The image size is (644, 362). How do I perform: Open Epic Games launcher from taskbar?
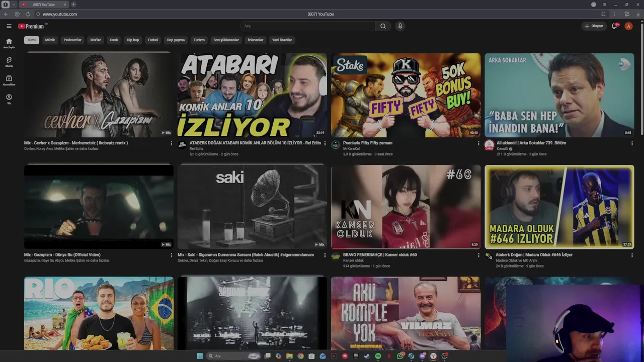pyautogui.click(x=356, y=356)
